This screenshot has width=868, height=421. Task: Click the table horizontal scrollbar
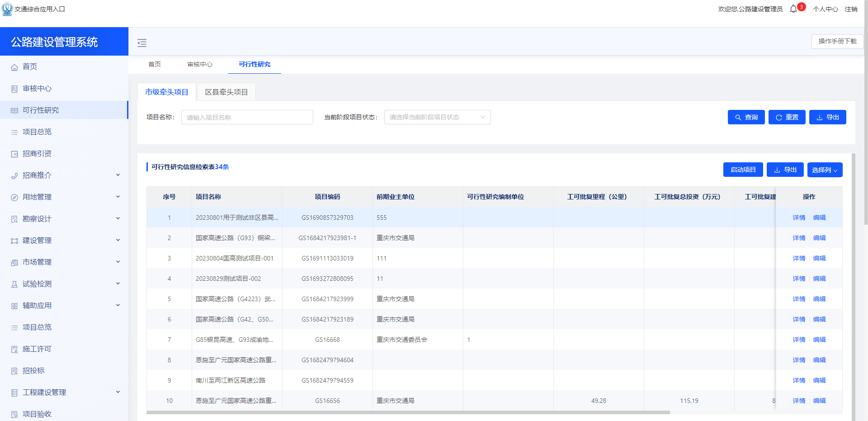pyautogui.click(x=408, y=412)
